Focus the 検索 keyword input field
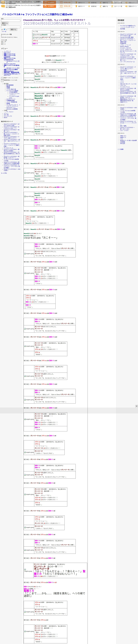The height and width of the screenshot is (644, 138). [11, 21]
